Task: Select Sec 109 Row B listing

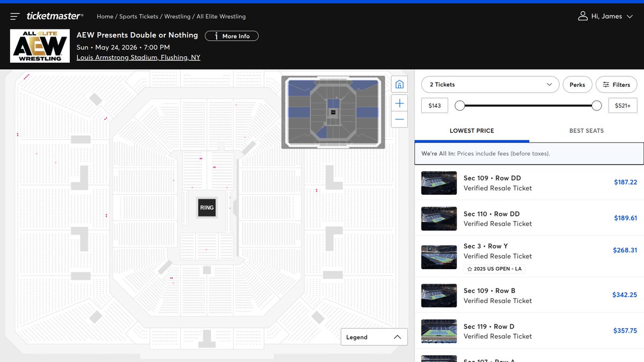Action: pyautogui.click(x=529, y=295)
